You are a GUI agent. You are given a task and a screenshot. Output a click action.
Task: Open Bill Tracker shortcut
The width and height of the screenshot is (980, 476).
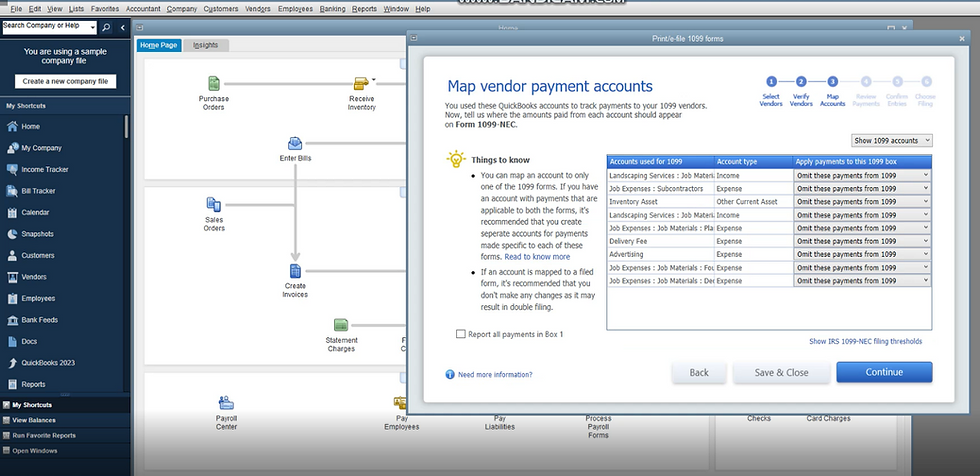pos(38,191)
